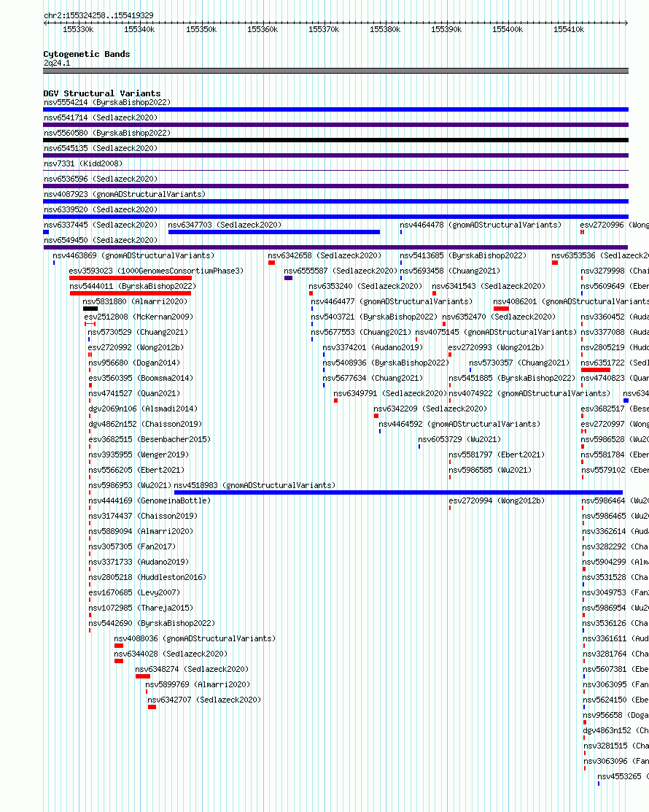Select the nsv6342658 (Sedlazeck2020) label

324,255
